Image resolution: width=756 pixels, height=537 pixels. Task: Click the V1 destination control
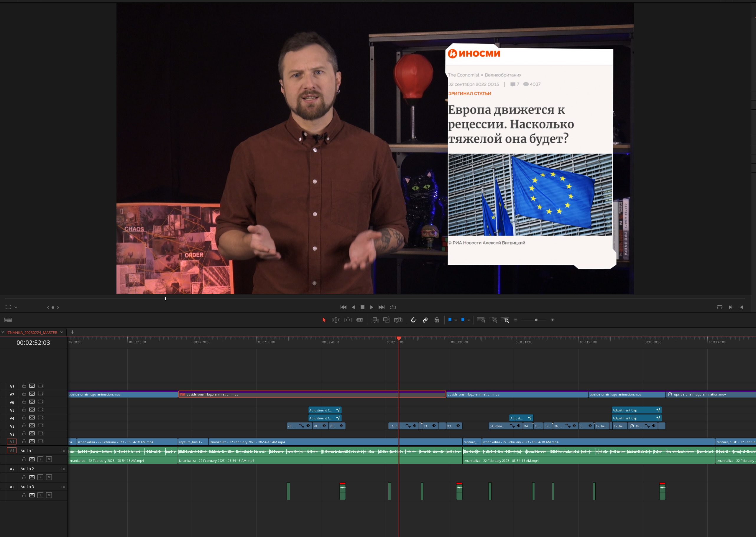click(12, 442)
